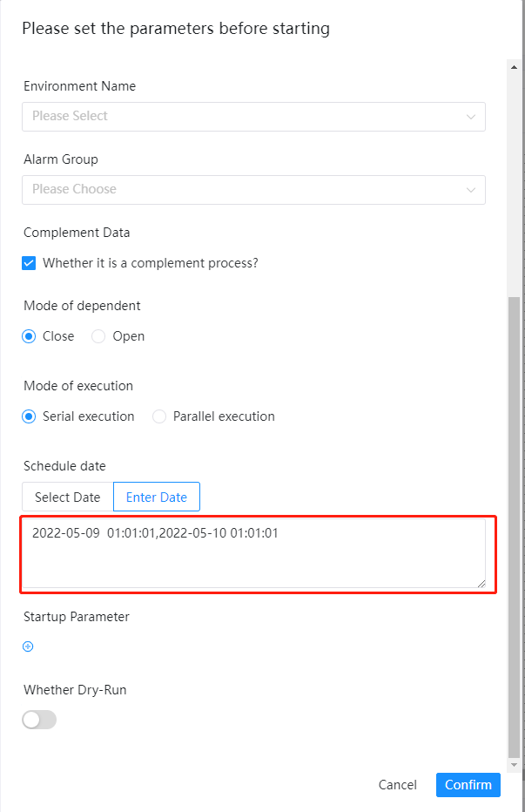Image resolution: width=525 pixels, height=812 pixels.
Task: Switch to the Enter Date tab
Action: pyautogui.click(x=157, y=497)
